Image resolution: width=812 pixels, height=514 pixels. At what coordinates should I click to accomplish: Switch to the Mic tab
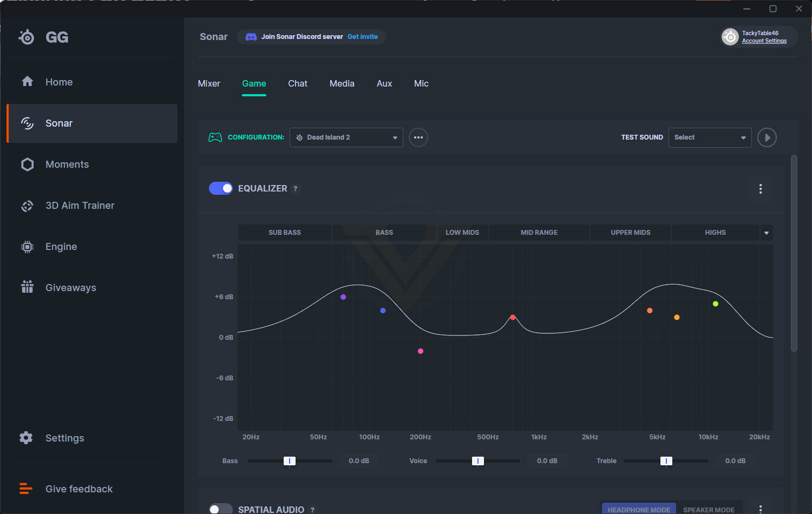pyautogui.click(x=421, y=84)
